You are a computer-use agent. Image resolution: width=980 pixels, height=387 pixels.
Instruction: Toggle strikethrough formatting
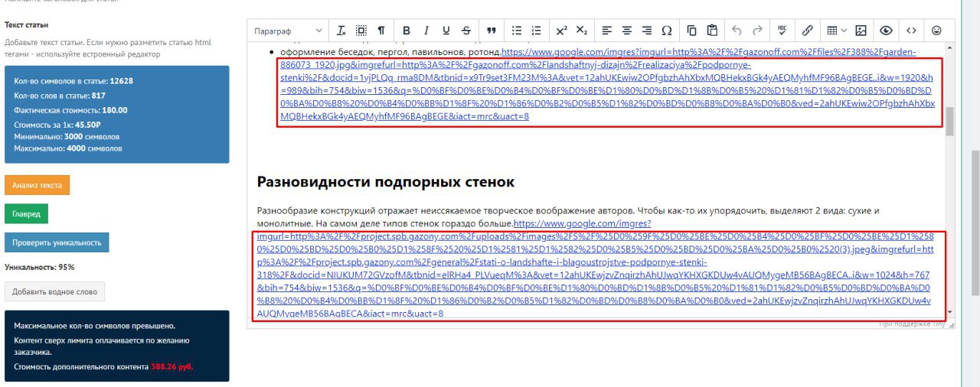click(466, 31)
